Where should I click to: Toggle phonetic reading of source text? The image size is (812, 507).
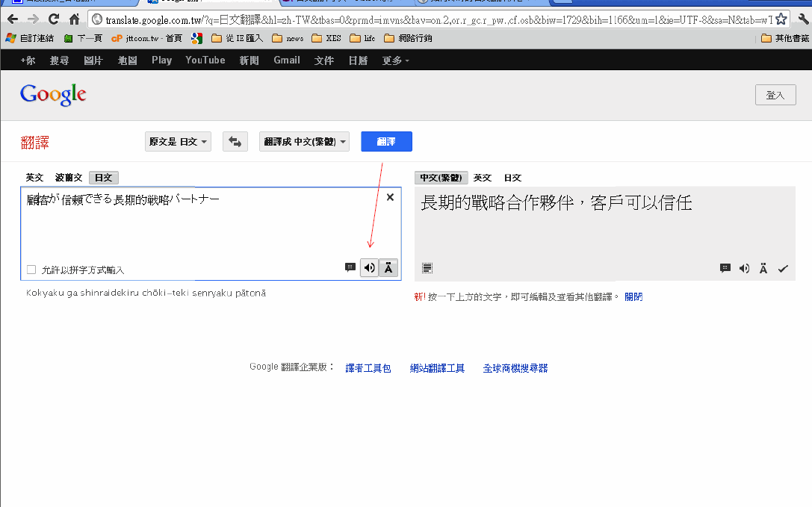[388, 268]
